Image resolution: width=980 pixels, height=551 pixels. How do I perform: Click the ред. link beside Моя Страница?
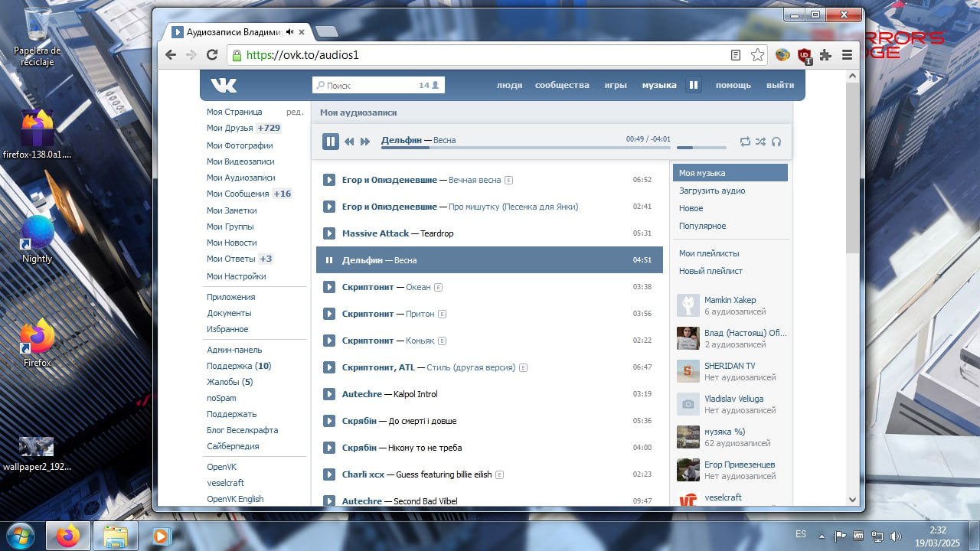[295, 112]
